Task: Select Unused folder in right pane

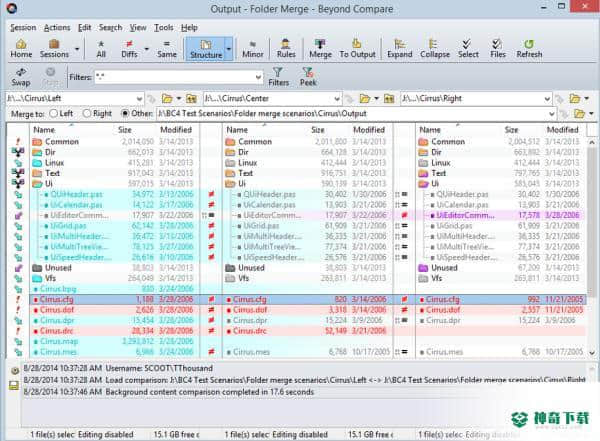Action: click(444, 268)
